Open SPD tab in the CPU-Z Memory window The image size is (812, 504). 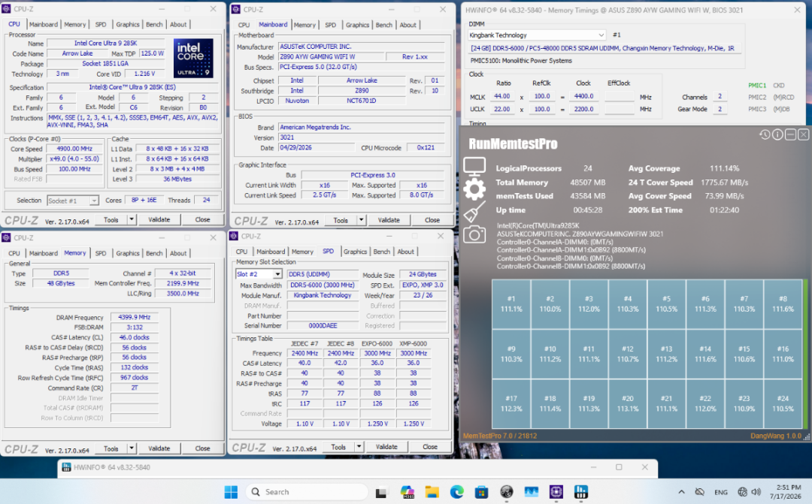(101, 253)
